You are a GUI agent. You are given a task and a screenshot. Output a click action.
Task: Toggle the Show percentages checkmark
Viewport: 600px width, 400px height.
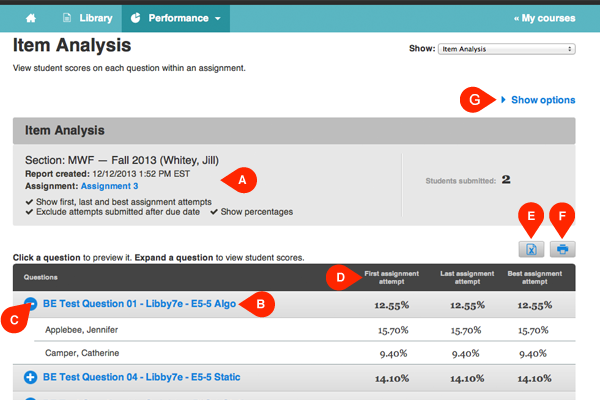click(214, 212)
